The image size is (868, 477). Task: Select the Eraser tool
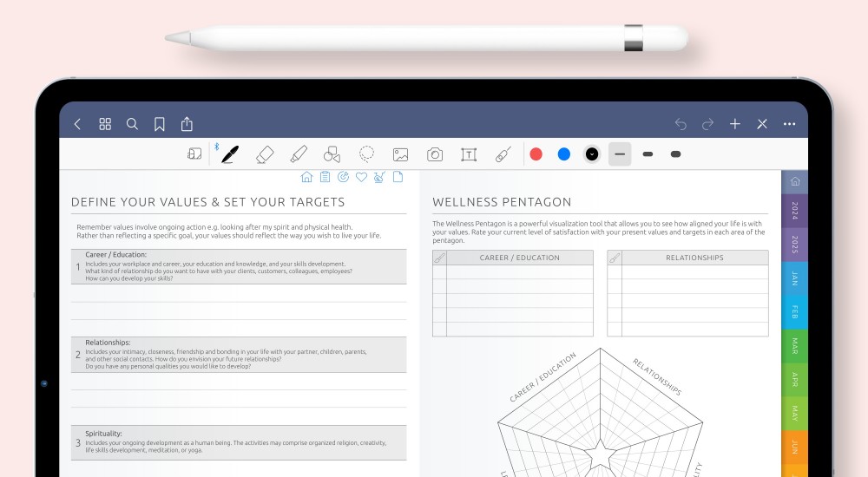265,154
